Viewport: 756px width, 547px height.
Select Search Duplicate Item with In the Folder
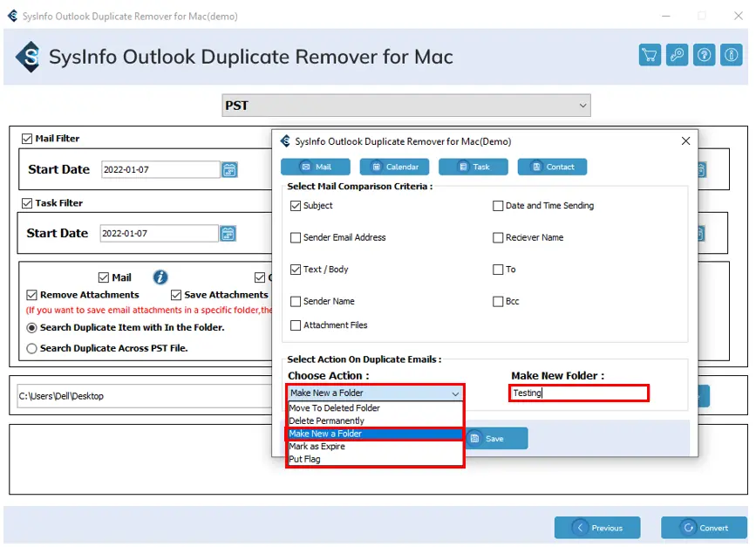point(31,328)
